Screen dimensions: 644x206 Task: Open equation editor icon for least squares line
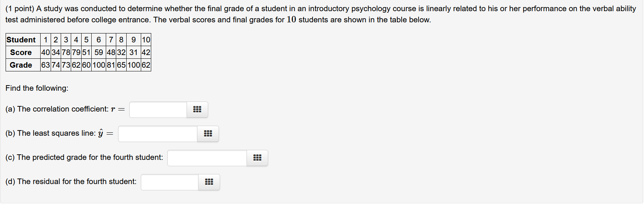[208, 134]
